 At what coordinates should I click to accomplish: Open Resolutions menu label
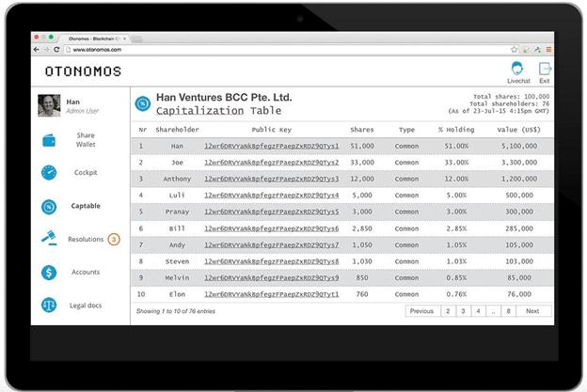pyautogui.click(x=86, y=239)
